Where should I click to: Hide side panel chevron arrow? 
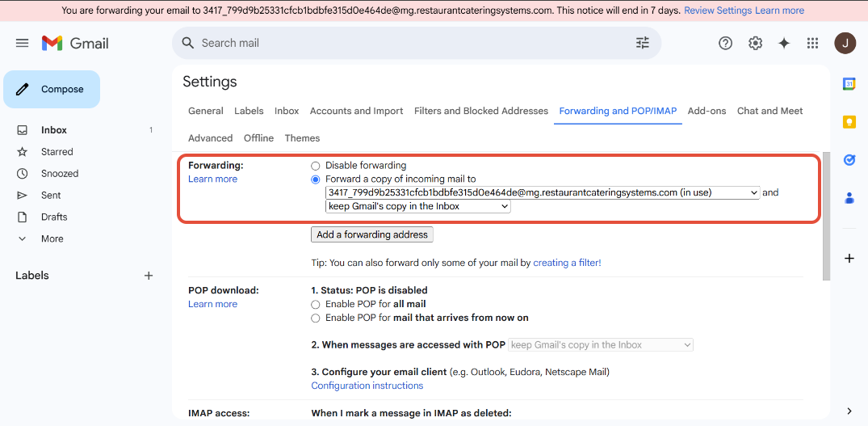(x=849, y=411)
